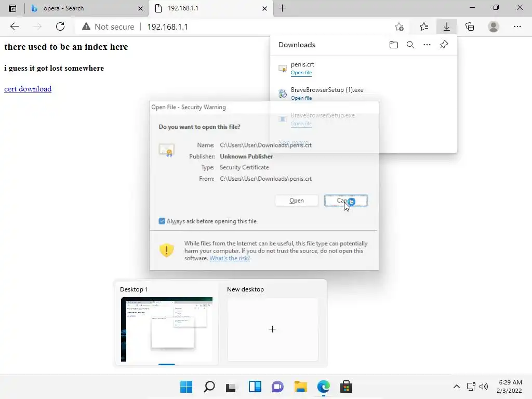
Task: Create a New desktop
Action: pos(272,329)
